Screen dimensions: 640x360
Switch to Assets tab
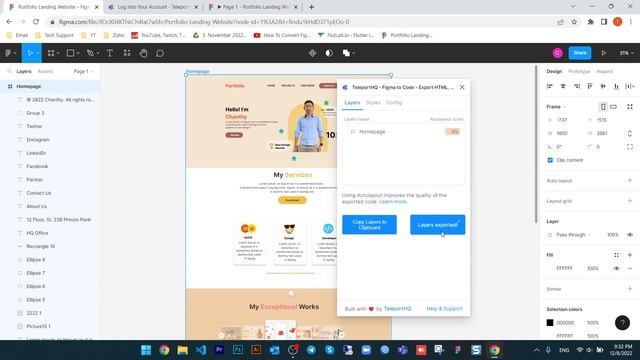pyautogui.click(x=45, y=71)
